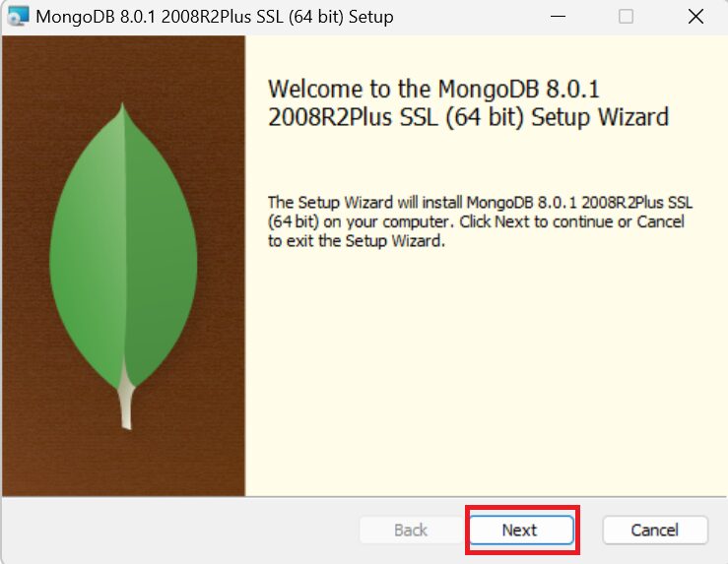This screenshot has width=728, height=564.
Task: Click the greyed-out Back button
Action: (411, 530)
